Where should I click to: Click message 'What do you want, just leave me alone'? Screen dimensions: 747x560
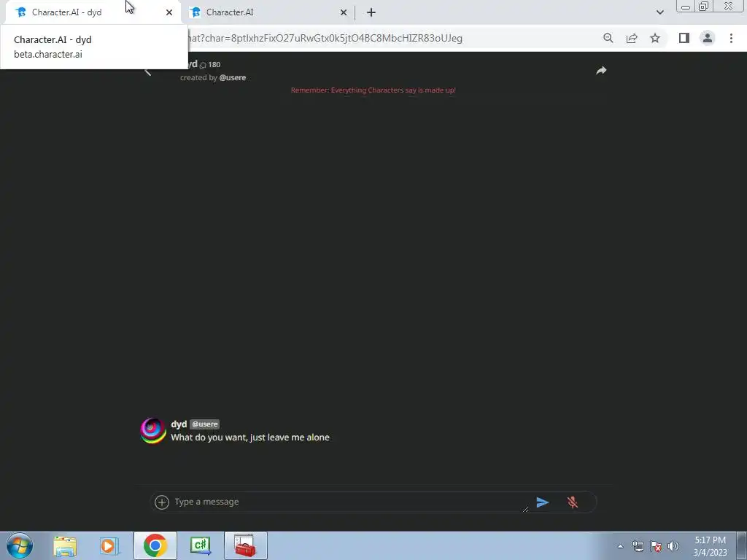tap(250, 437)
